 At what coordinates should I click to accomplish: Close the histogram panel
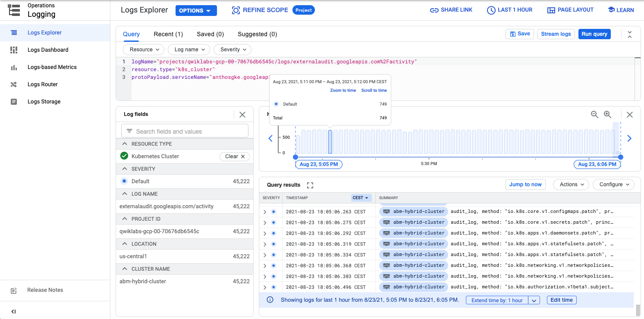[x=630, y=115]
